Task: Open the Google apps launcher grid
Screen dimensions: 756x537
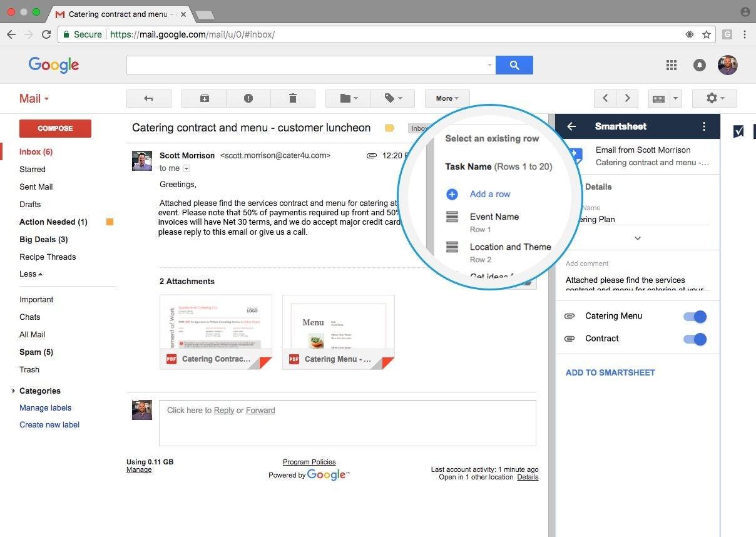Action: point(672,65)
